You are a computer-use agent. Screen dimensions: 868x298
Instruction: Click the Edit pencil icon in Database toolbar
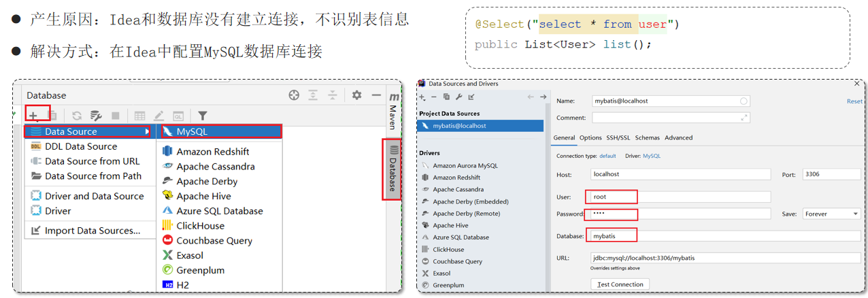[158, 116]
